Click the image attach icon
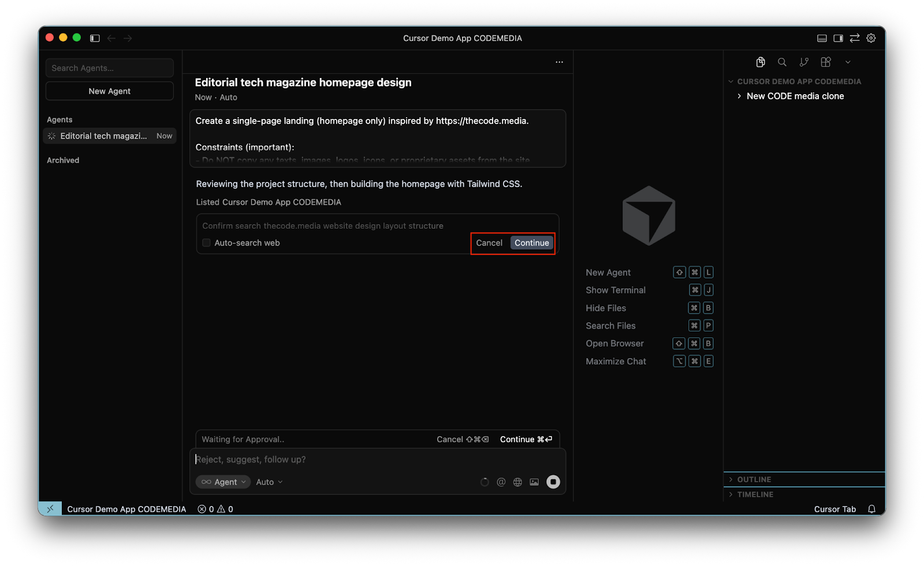Image resolution: width=924 pixels, height=566 pixels. 534,482
